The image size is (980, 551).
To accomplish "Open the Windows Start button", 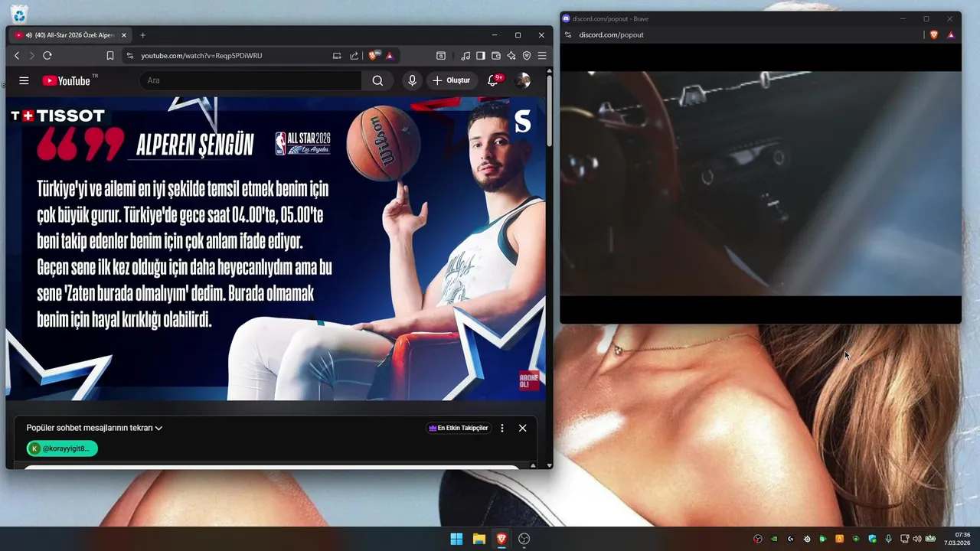I will (x=456, y=539).
